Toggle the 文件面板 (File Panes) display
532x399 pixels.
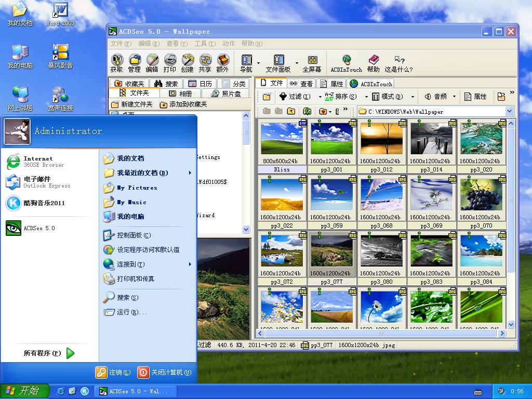click(x=278, y=62)
